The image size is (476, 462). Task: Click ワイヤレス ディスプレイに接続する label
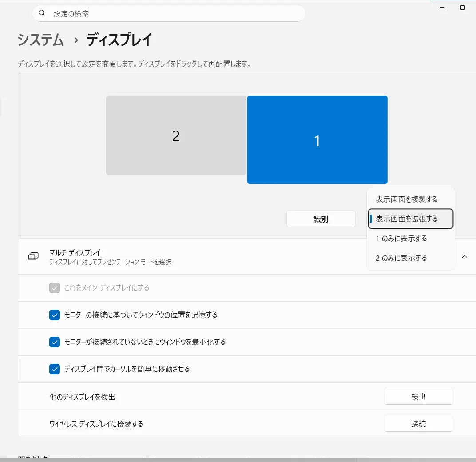pos(96,424)
